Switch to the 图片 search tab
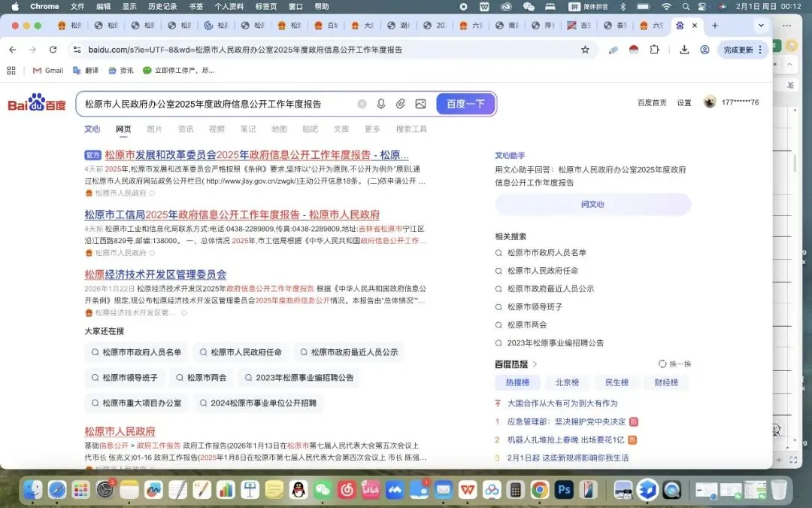The width and height of the screenshot is (812, 508). tap(154, 129)
